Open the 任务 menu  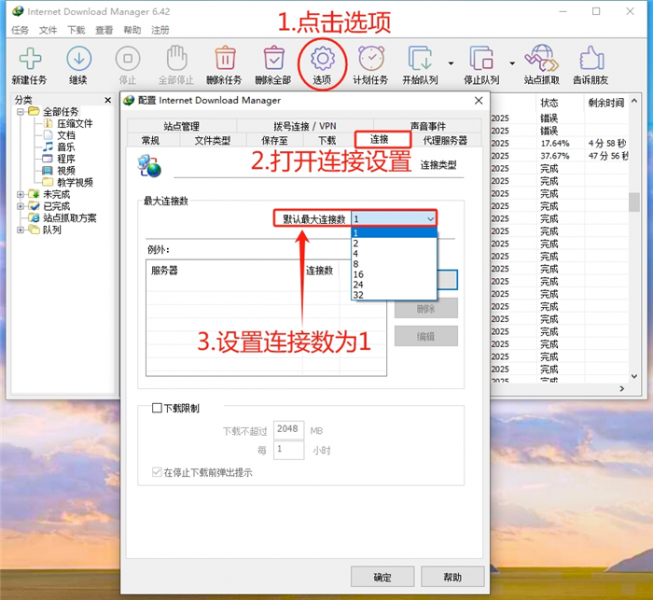point(20,30)
